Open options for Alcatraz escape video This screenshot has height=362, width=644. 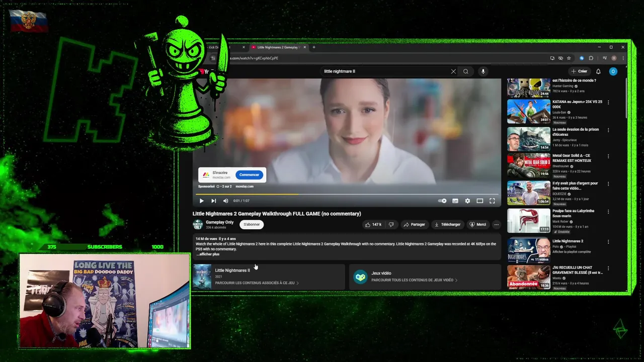[x=608, y=130]
